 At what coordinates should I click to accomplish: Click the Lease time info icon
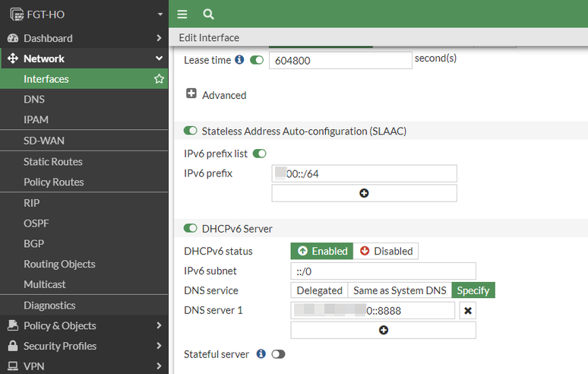(x=239, y=59)
